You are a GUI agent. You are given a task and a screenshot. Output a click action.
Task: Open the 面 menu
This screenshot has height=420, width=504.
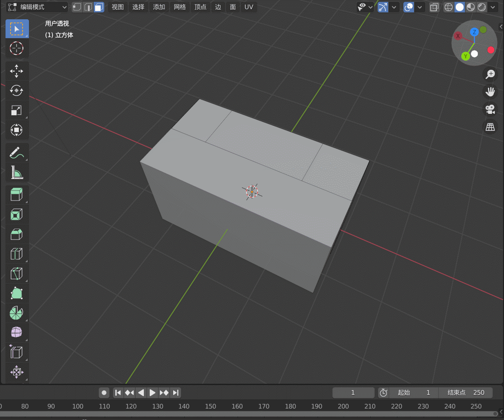click(x=233, y=7)
